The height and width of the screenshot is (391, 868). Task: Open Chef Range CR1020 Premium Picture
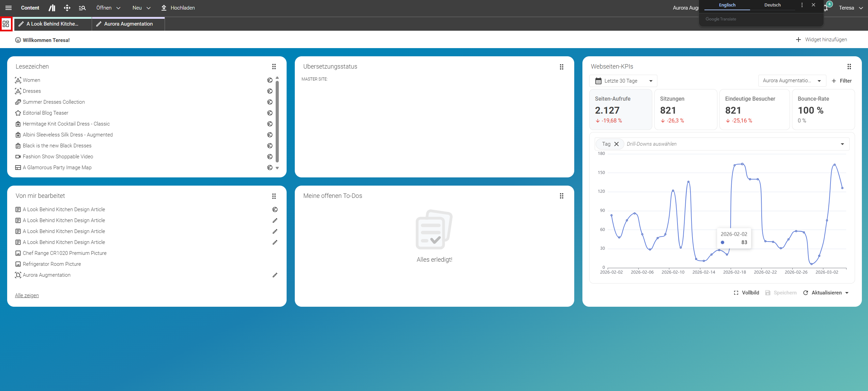pos(65,253)
